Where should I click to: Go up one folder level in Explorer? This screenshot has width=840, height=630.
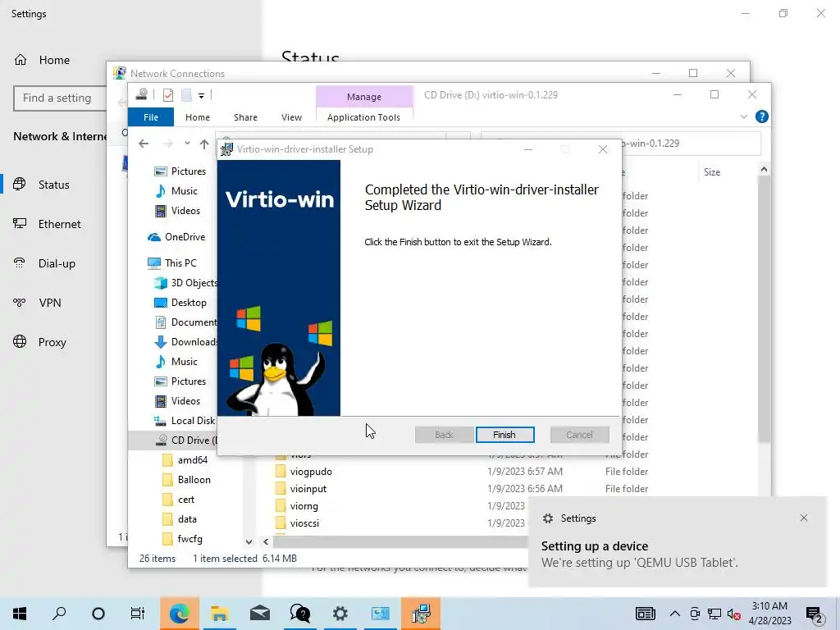click(204, 144)
